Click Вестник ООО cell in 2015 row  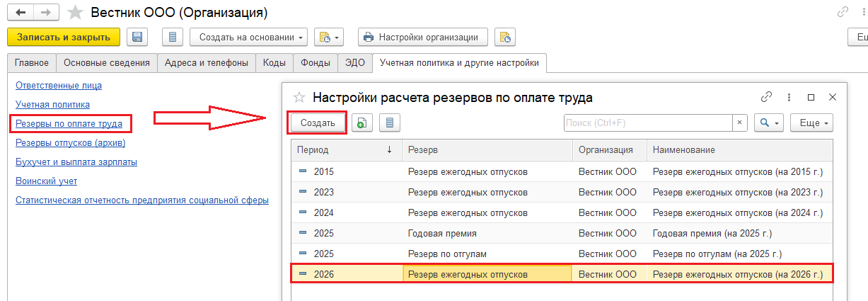tap(610, 171)
